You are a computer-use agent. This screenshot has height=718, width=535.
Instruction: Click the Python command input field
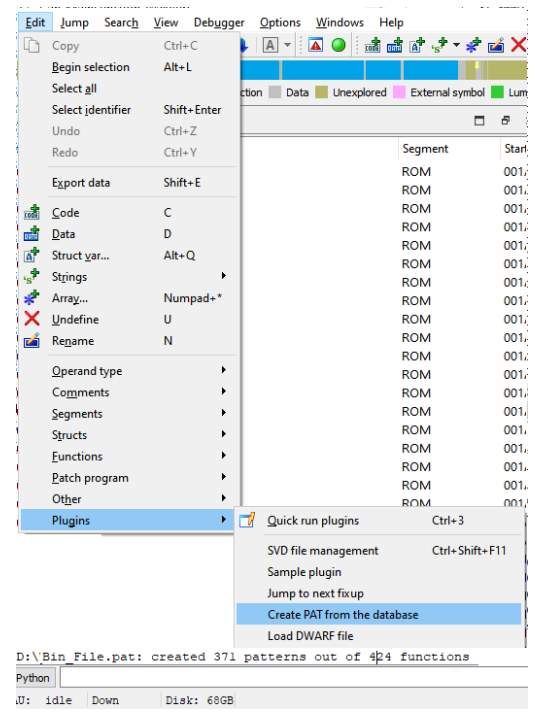pyautogui.click(x=294, y=678)
